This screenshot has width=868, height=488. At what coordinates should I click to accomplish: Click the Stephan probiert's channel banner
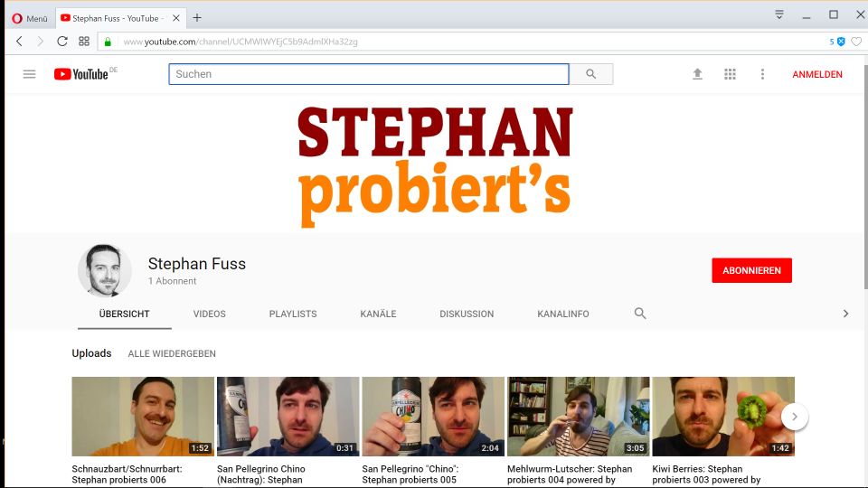435,164
